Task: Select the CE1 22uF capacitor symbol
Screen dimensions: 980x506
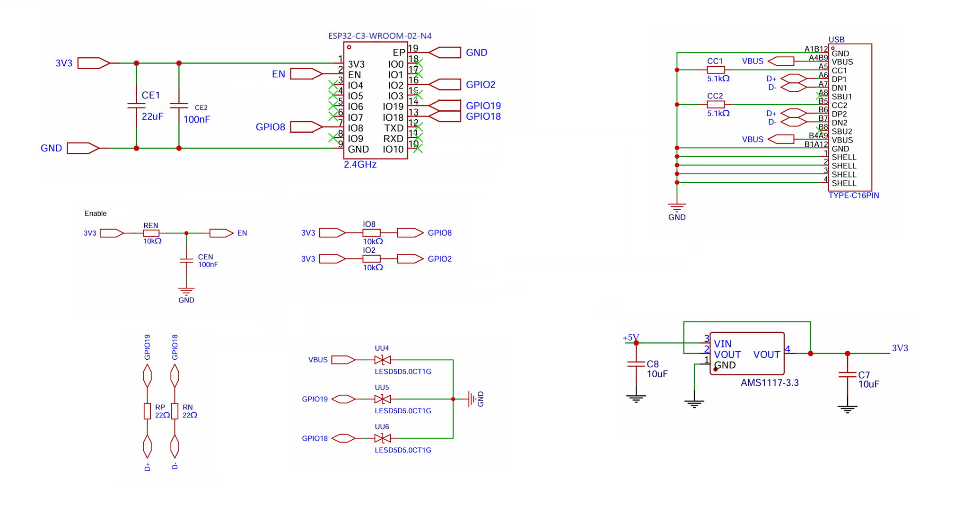Action: (x=137, y=106)
